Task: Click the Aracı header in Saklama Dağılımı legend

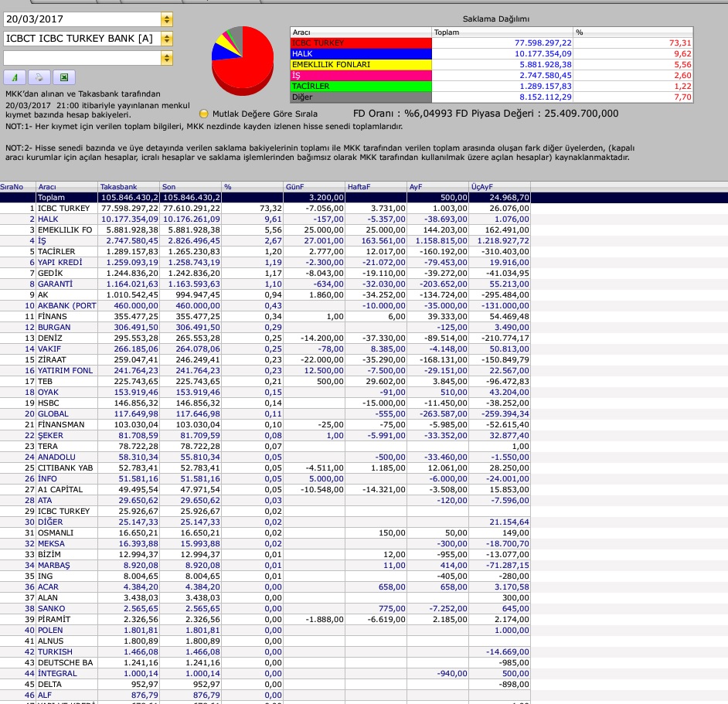Action: click(x=361, y=32)
